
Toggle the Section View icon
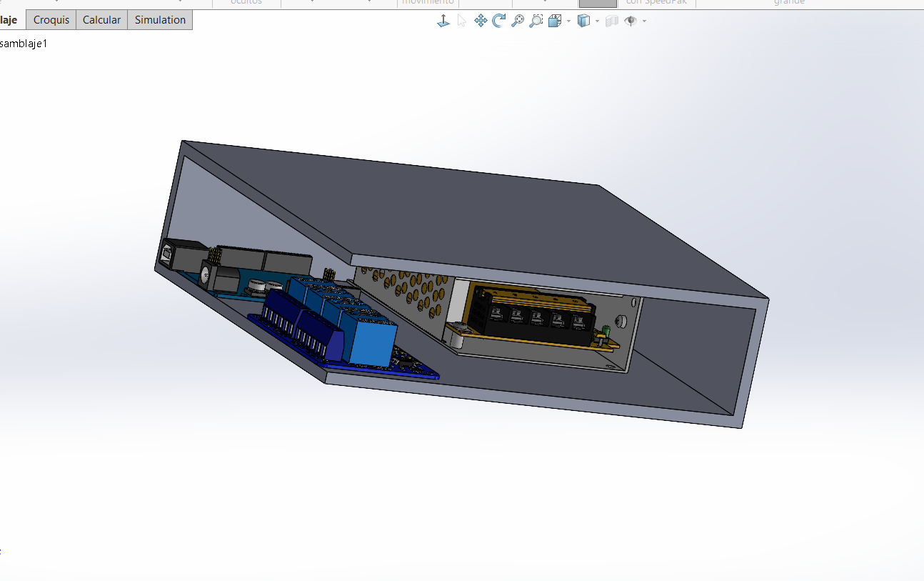[x=612, y=21]
